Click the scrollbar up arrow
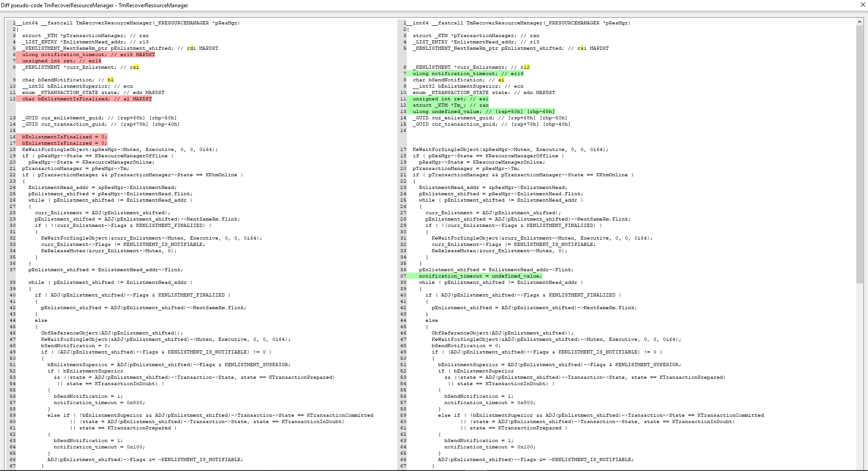This screenshot has width=868, height=471. click(859, 22)
